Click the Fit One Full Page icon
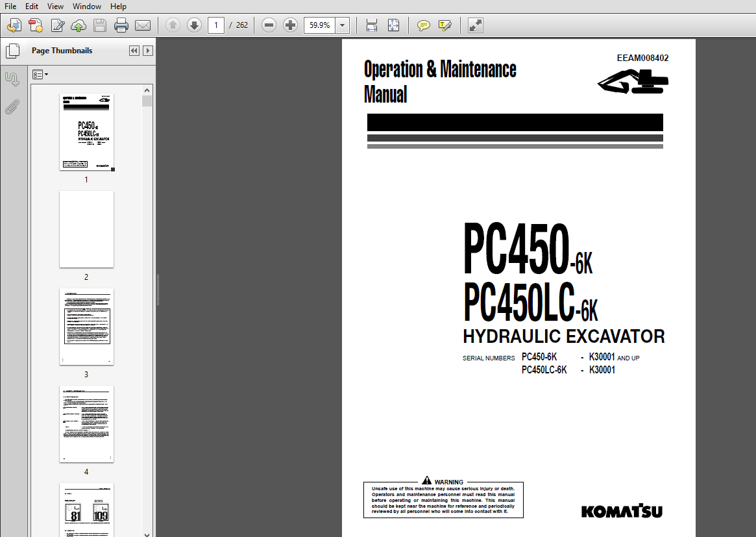Screen dimensions: 756x537 pyautogui.click(x=393, y=25)
